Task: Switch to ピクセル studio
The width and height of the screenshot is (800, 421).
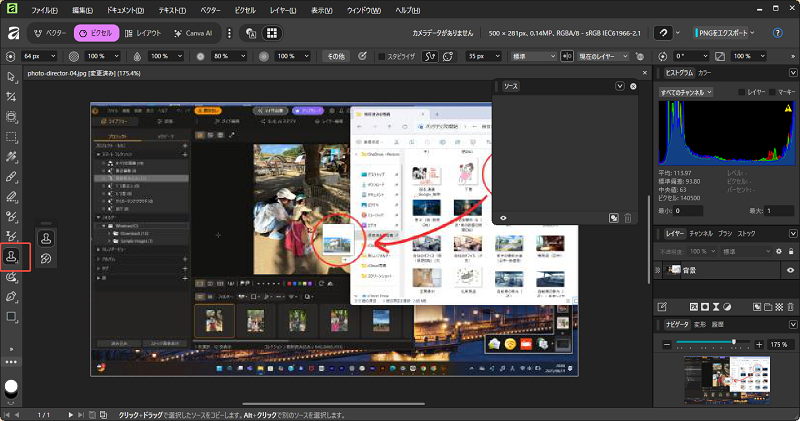Action: click(x=96, y=33)
